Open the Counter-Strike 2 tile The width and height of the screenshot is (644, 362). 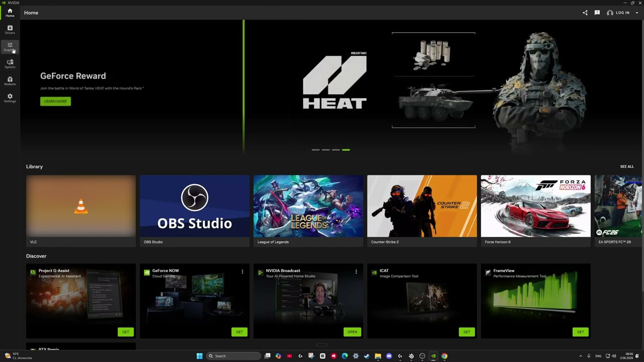click(422, 211)
